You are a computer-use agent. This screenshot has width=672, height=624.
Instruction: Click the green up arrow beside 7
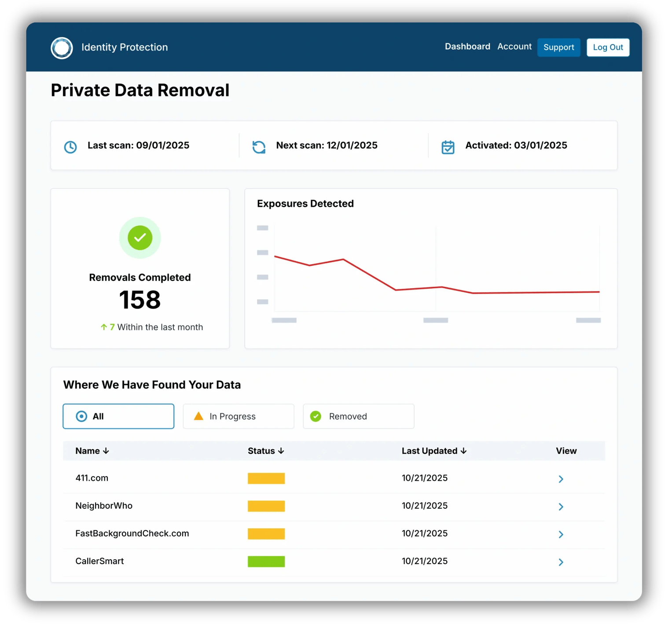point(104,327)
